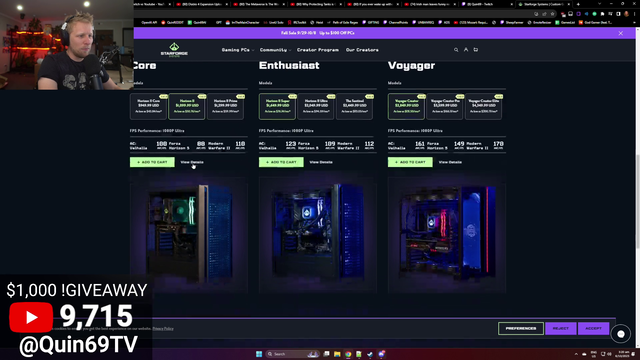Add the Core PC to cart
Screen dimensions: 640x360
pos(152,162)
